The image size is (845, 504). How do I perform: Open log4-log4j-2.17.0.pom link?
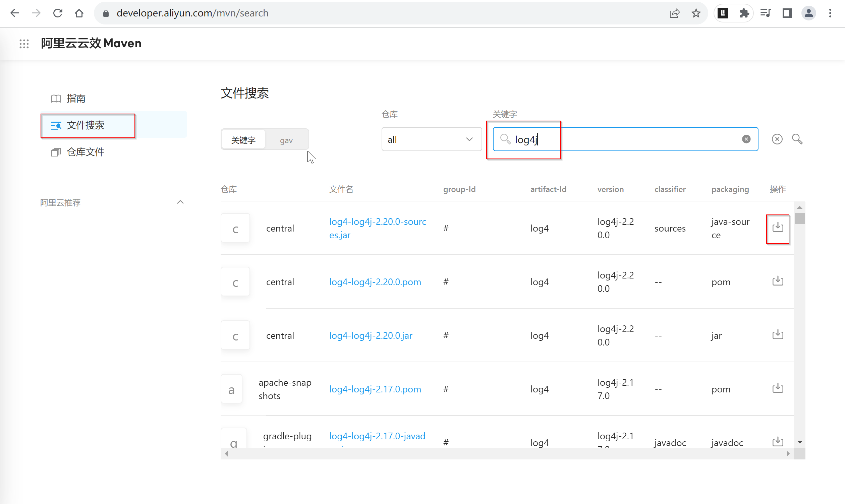375,389
